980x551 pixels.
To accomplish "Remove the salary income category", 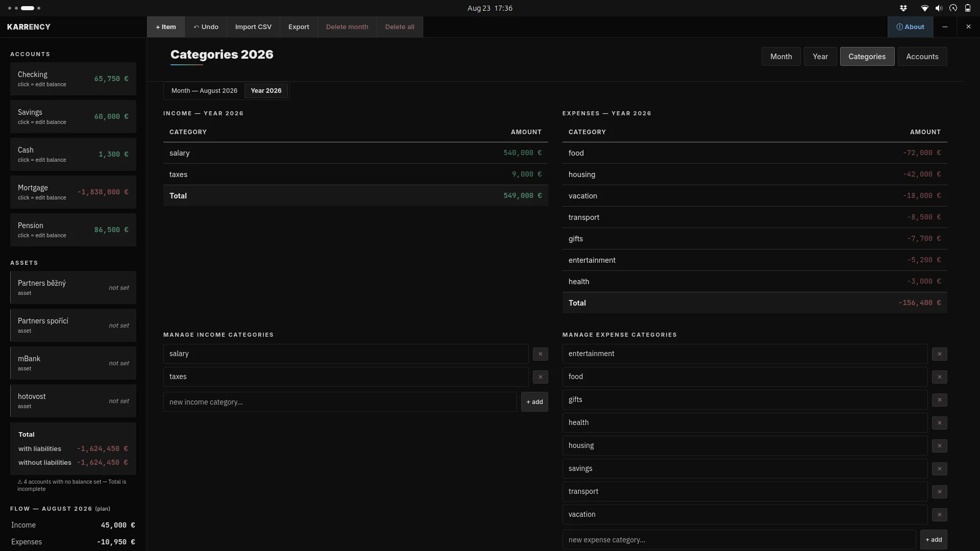I will (x=540, y=354).
